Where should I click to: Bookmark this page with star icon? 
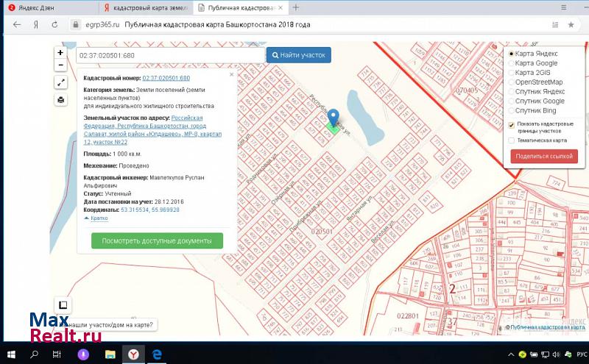pyautogui.click(x=571, y=24)
